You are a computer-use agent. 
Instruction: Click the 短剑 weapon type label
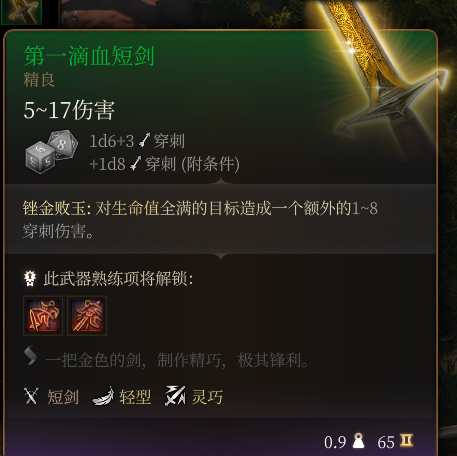(x=63, y=397)
